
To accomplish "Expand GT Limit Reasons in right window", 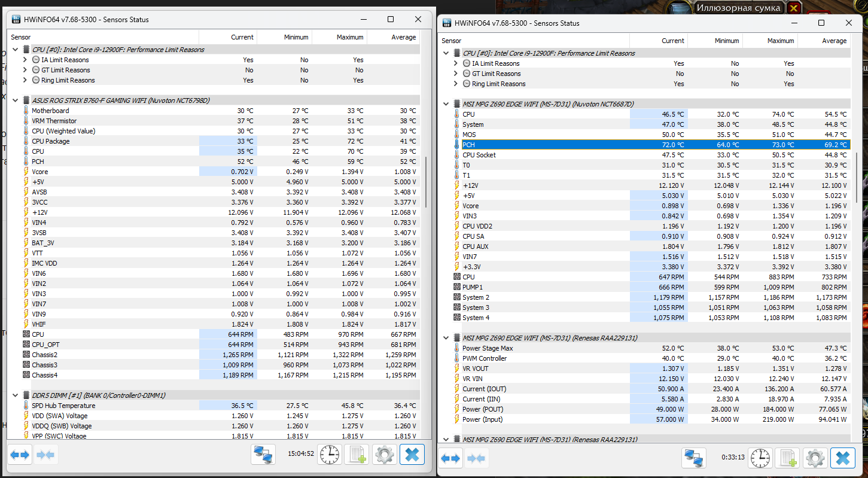I will point(455,74).
